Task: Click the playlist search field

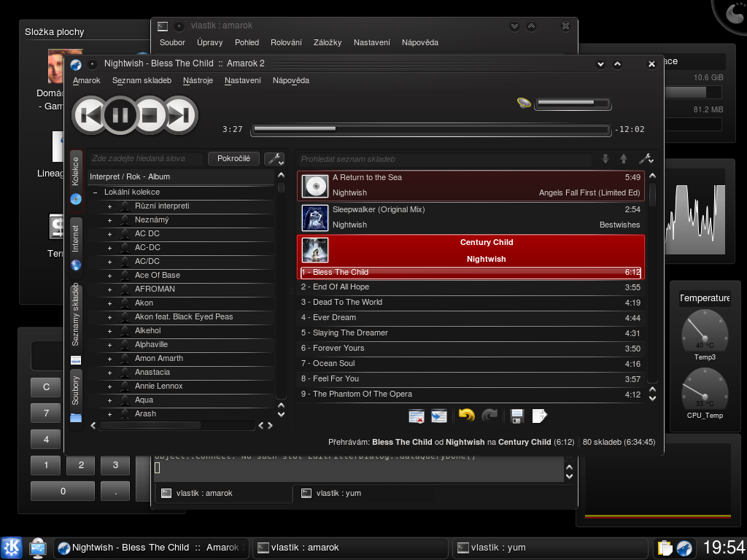Action: coord(446,159)
